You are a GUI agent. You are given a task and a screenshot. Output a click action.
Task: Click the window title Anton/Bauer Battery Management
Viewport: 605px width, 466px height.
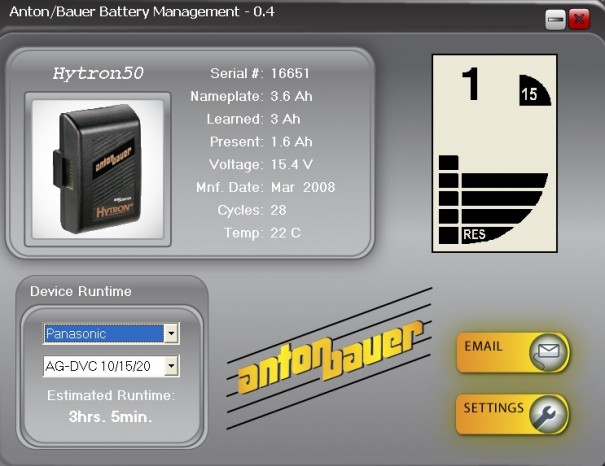pos(142,12)
